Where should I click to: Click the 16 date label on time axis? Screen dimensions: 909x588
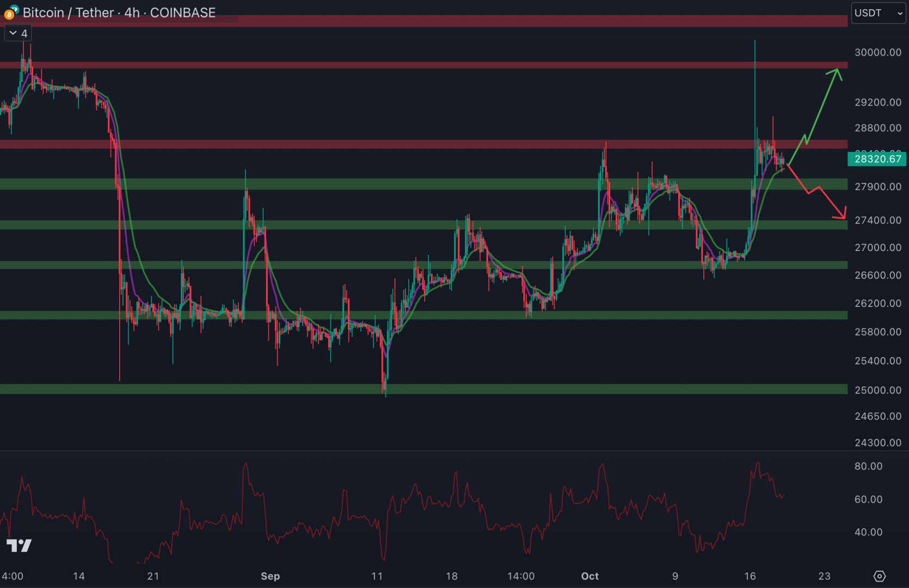pos(750,576)
